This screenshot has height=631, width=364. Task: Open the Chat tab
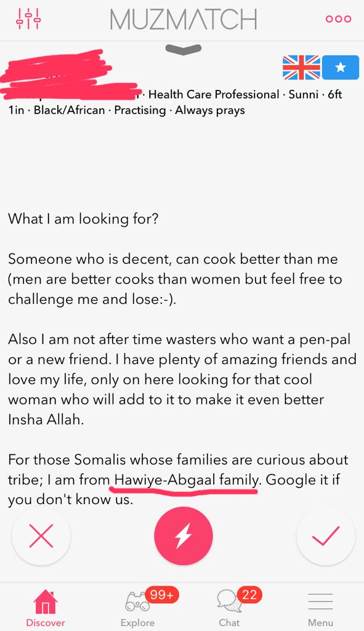coord(229,608)
